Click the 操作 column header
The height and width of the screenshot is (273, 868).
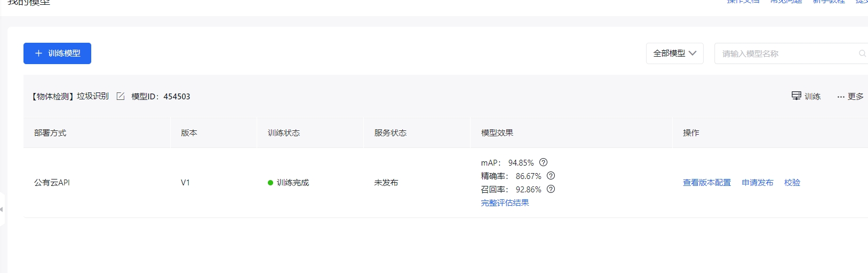691,132
